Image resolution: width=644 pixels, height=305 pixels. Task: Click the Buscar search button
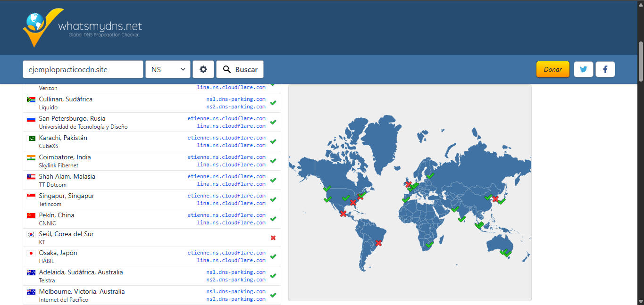click(x=240, y=69)
